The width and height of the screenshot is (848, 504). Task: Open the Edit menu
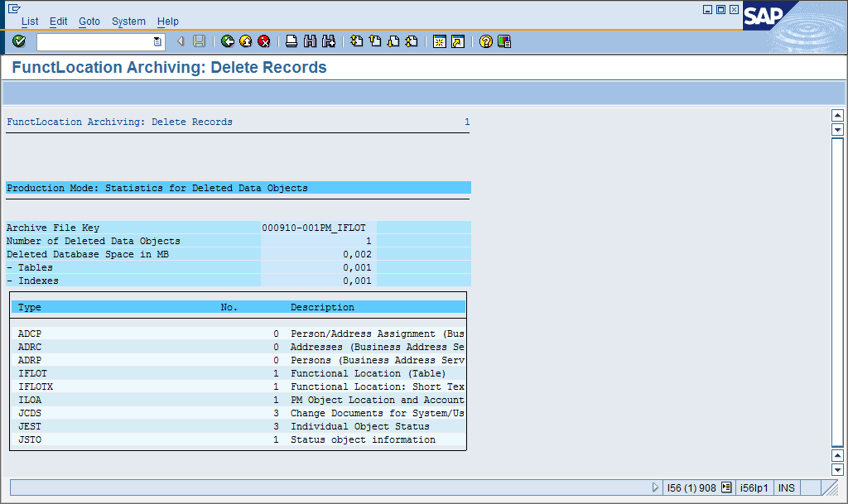click(x=59, y=21)
